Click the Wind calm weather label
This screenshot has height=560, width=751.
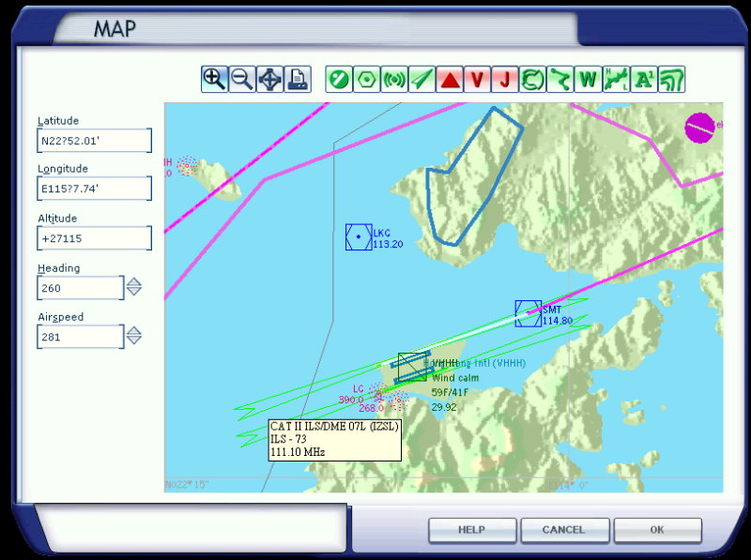(455, 378)
